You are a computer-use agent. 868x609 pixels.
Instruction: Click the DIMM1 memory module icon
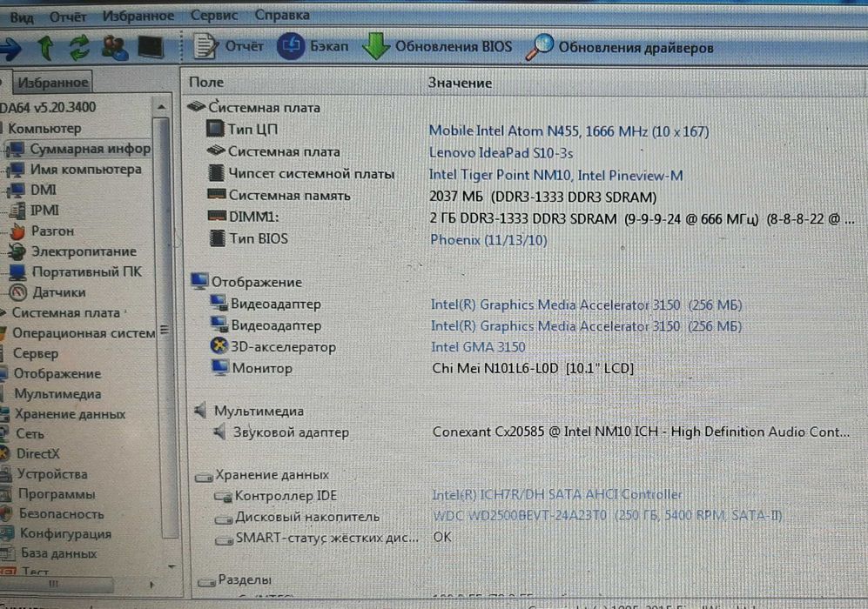tap(217, 216)
